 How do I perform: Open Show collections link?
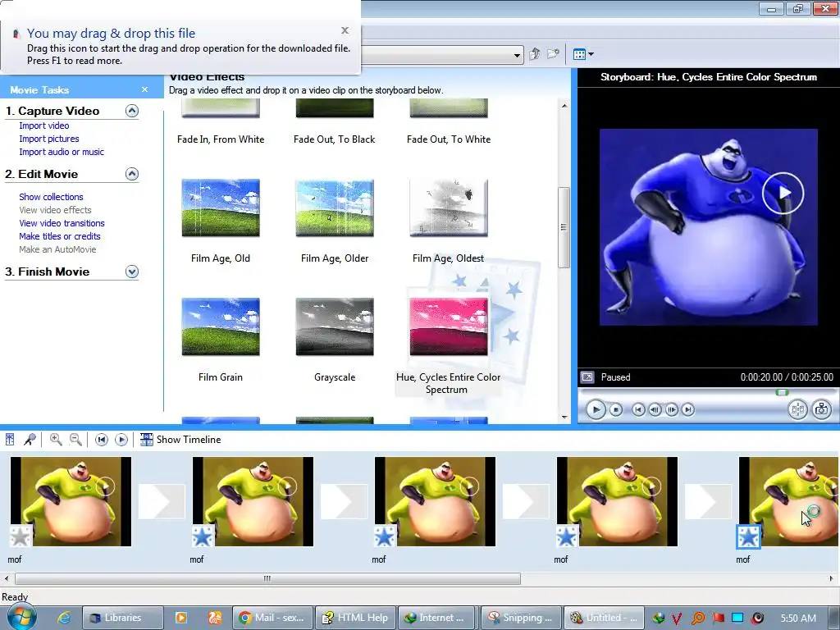[x=51, y=197]
